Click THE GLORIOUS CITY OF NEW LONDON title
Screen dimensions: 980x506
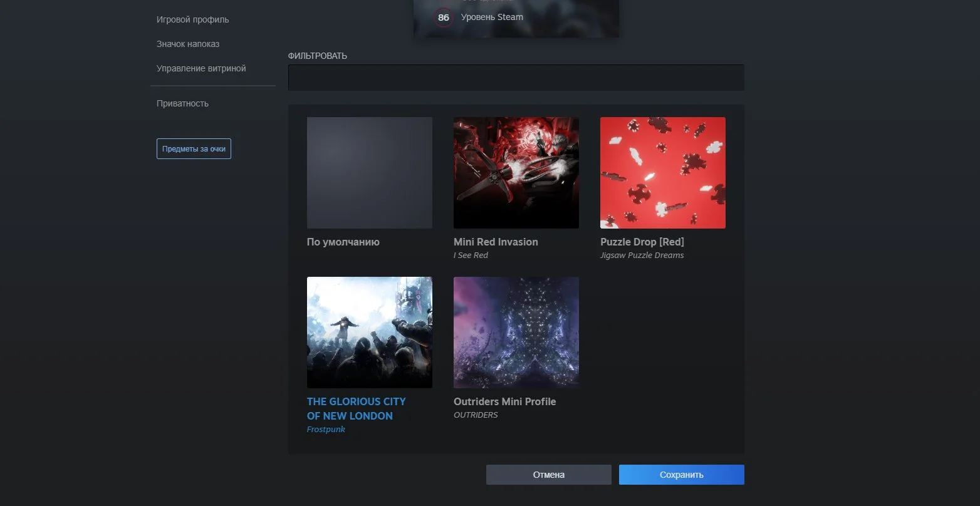pos(356,408)
